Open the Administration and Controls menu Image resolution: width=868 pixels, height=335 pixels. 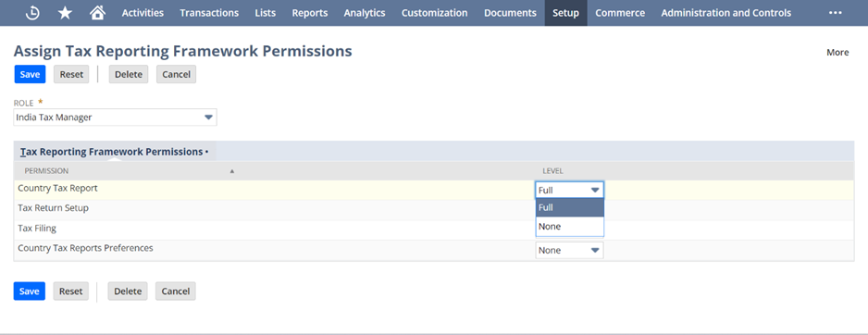click(x=726, y=13)
